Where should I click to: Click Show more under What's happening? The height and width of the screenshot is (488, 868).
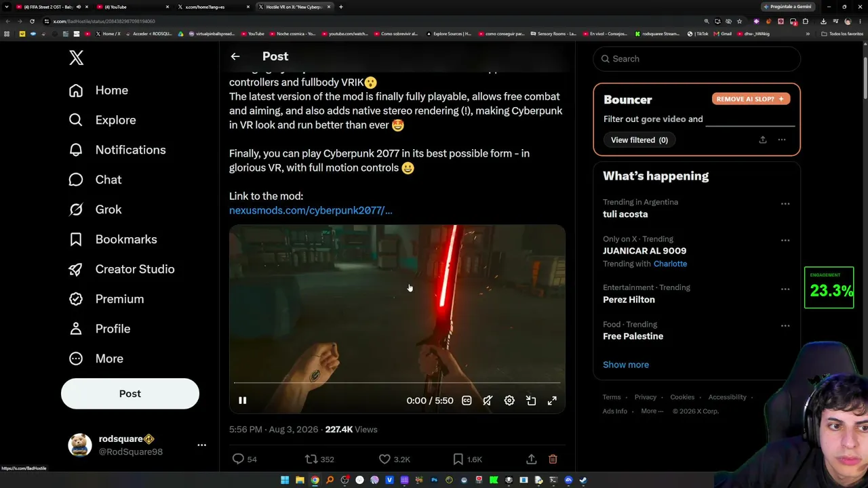[x=626, y=365]
